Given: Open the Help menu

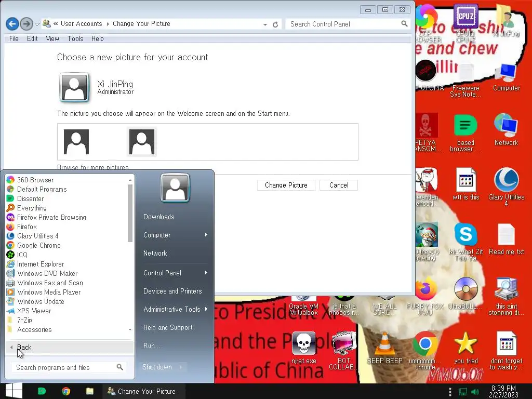Looking at the screenshot, I should pyautogui.click(x=97, y=38).
